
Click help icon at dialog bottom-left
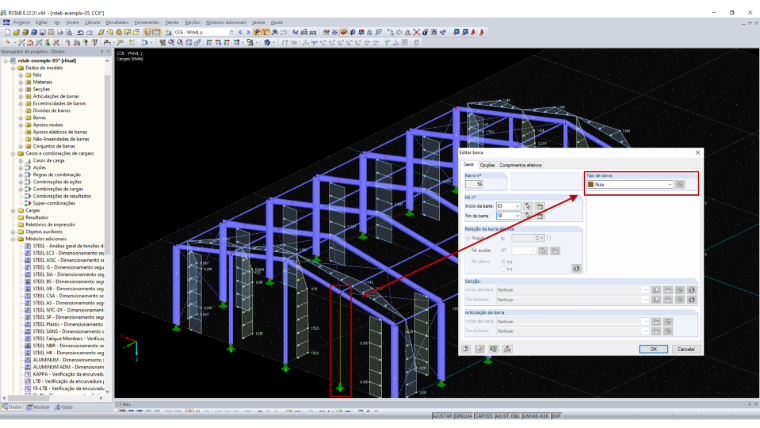click(466, 349)
